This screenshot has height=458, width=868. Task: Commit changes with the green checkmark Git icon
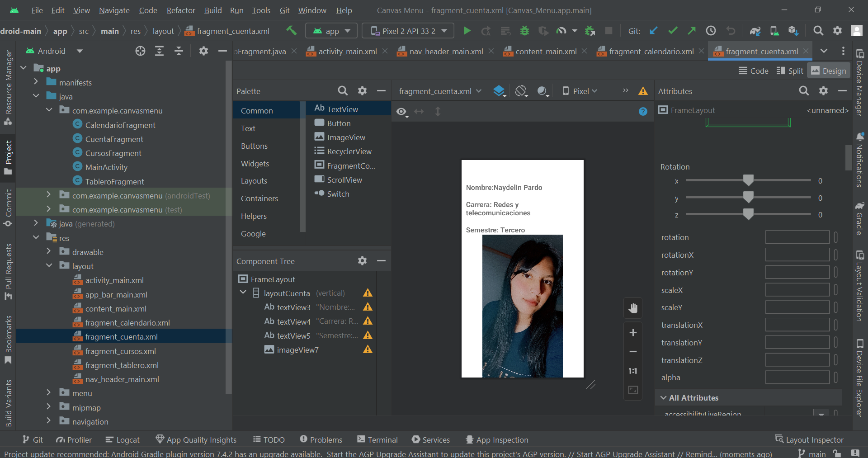point(673,30)
